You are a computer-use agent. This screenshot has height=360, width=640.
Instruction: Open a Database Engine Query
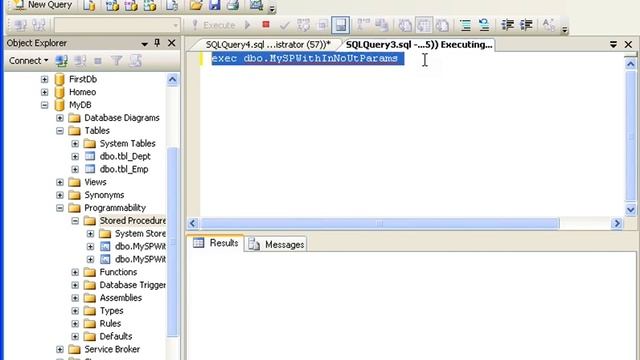click(89, 5)
